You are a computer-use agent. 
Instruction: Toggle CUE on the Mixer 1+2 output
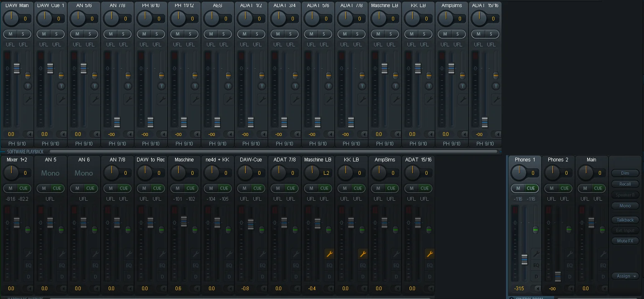(24, 188)
